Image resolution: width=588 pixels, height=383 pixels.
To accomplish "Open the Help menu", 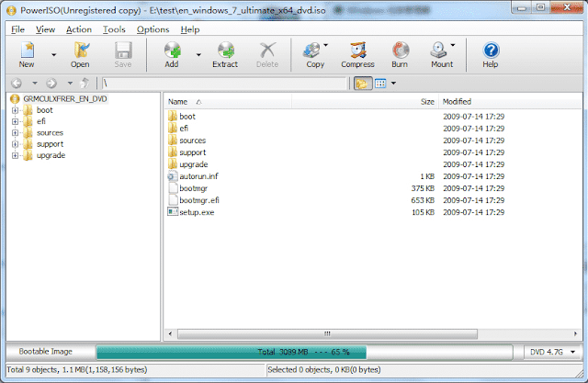I will 190,29.
